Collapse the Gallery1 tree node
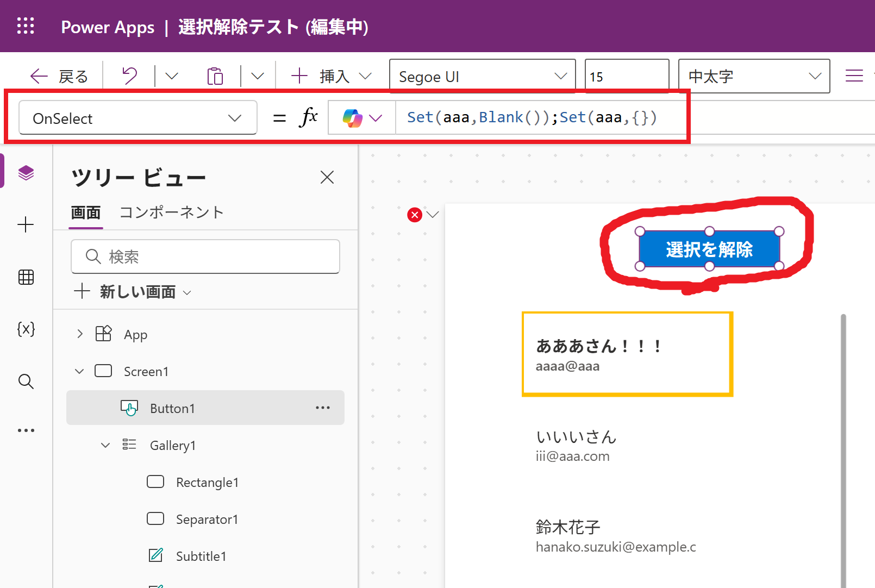Image resolution: width=875 pixels, height=588 pixels. click(x=105, y=446)
